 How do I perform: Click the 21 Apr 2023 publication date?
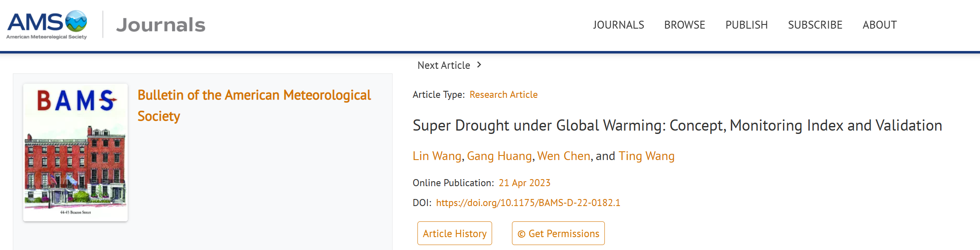pos(524,183)
